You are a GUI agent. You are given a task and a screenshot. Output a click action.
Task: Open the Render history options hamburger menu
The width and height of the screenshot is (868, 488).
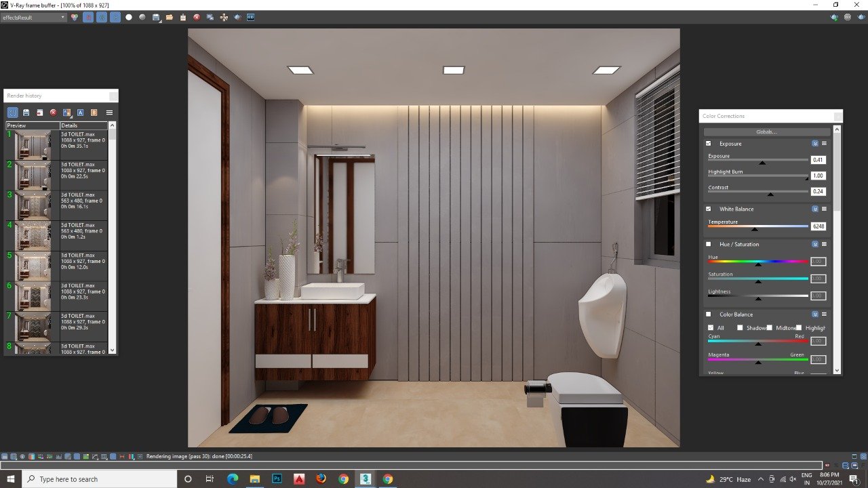pyautogui.click(x=109, y=113)
